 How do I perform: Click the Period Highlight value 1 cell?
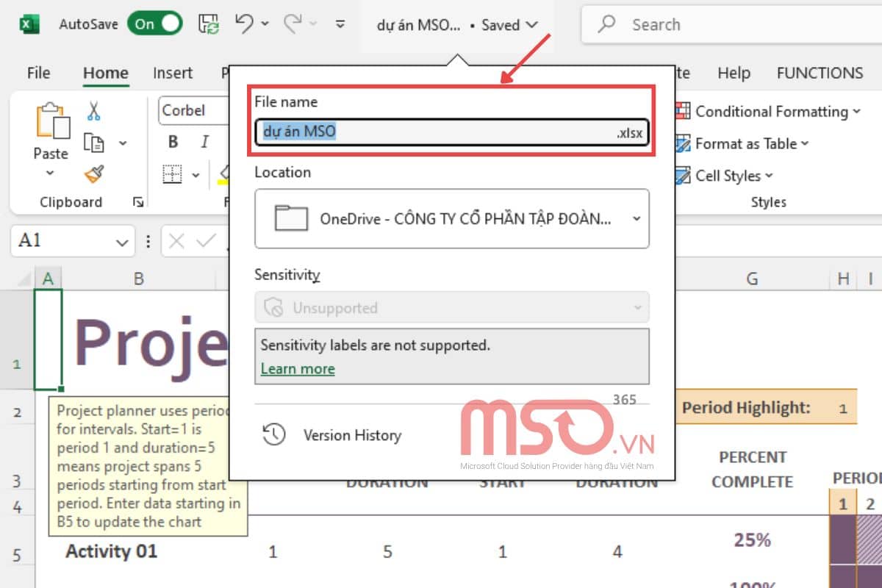pos(843,408)
